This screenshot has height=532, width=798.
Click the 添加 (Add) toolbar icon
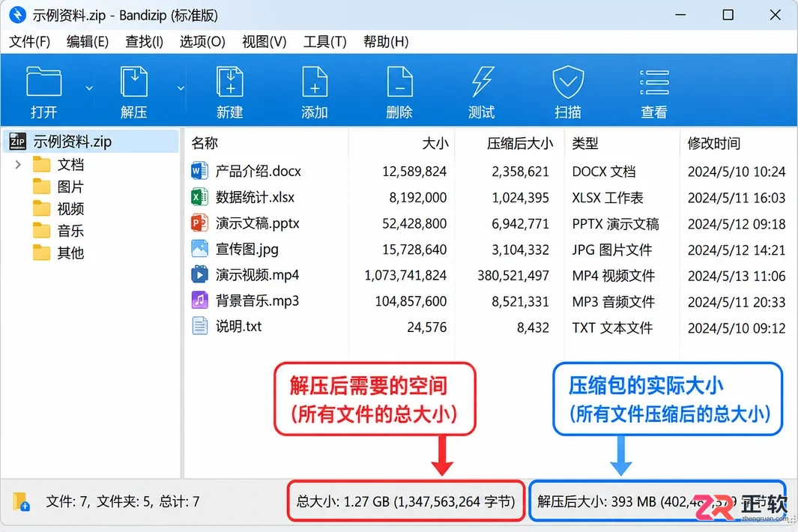point(315,82)
